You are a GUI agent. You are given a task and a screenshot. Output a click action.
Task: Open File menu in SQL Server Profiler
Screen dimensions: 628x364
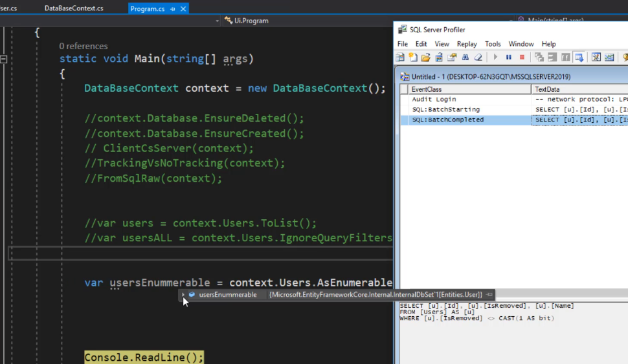click(x=403, y=44)
